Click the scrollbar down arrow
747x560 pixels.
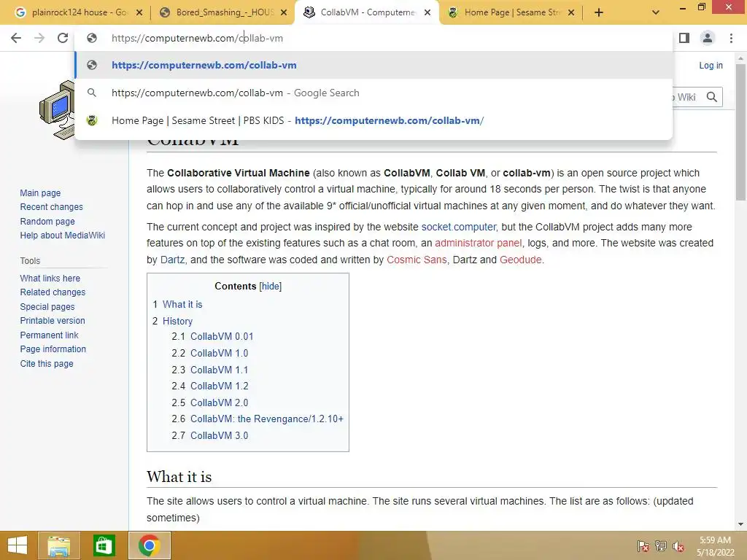tap(740, 524)
